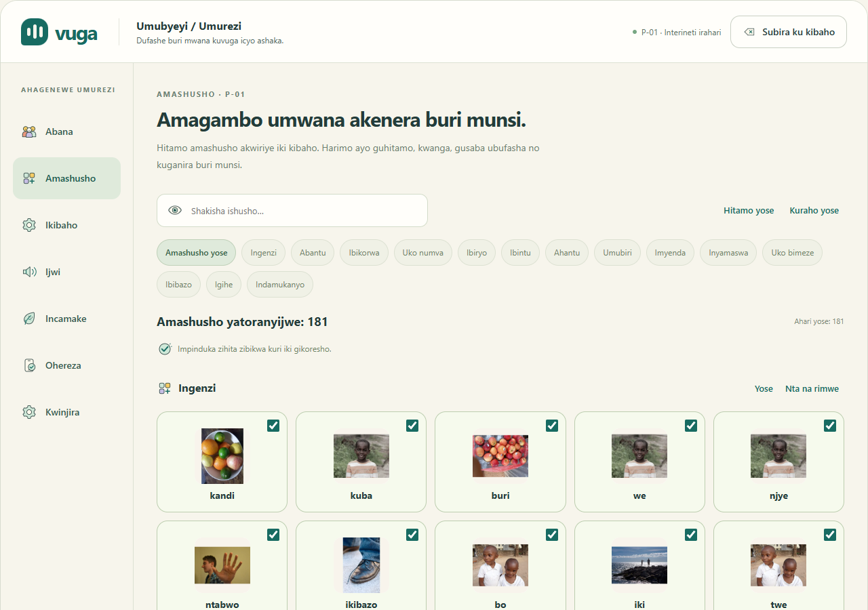Select the Imyenda filter chip
This screenshot has width=868, height=610.
670,253
